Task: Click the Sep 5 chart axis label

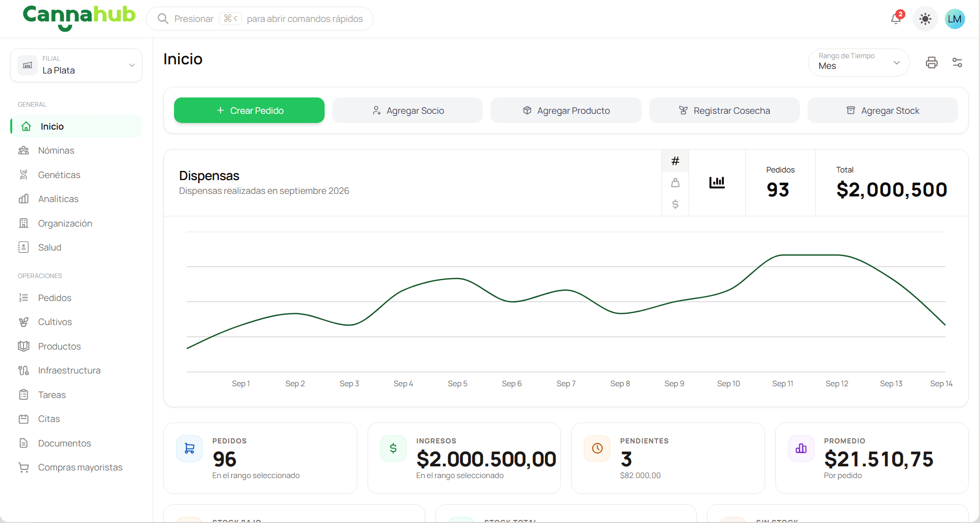Action: coord(457,384)
